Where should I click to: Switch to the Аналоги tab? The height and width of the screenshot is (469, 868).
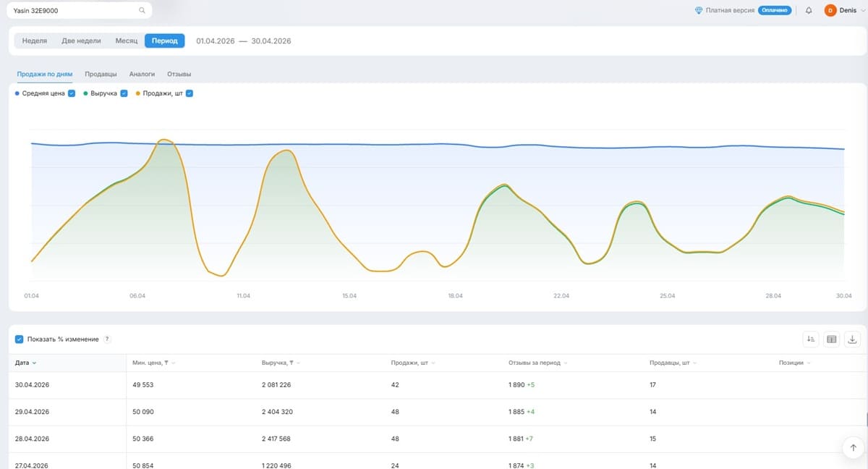[142, 74]
